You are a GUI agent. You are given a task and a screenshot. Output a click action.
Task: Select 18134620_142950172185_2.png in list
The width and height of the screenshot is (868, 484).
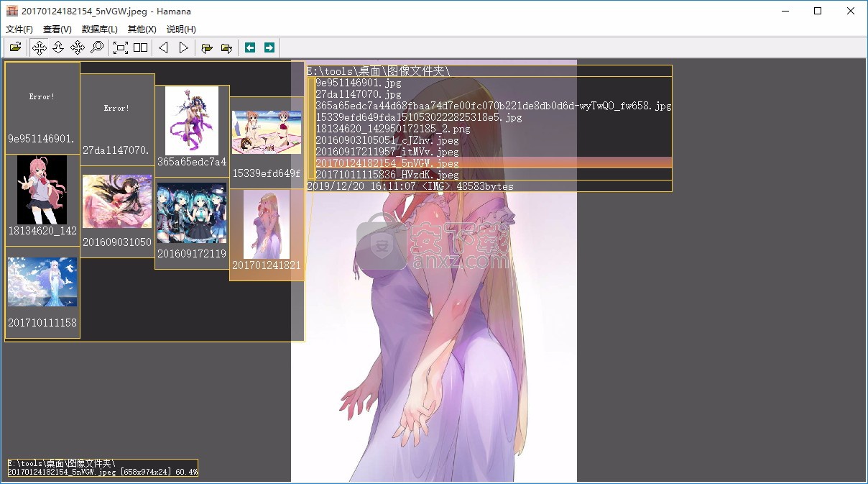pos(392,129)
